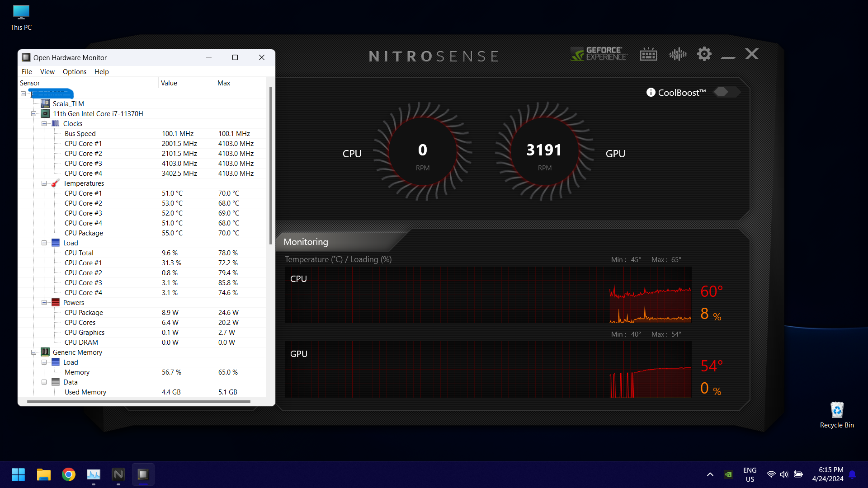
Task: Click the Temperatures thermometer icon
Action: click(x=56, y=183)
